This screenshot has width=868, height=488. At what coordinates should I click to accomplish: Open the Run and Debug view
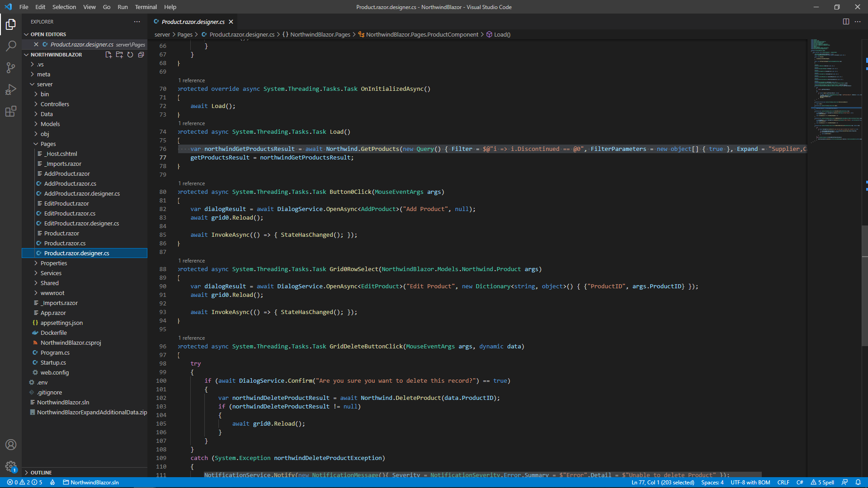click(x=11, y=89)
